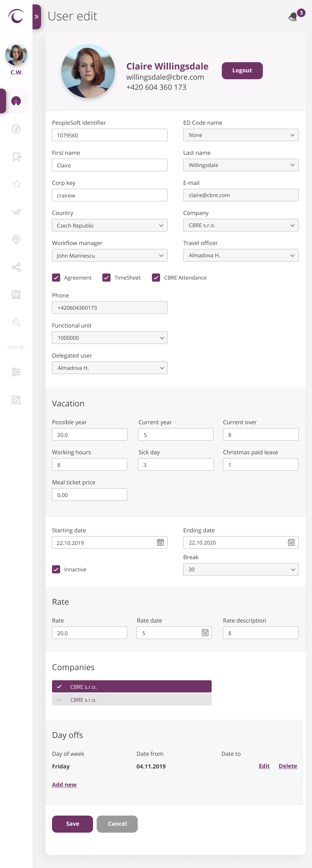Expand the Functional unit dropdown
Screen dimensions: 312x868
pos(109,338)
